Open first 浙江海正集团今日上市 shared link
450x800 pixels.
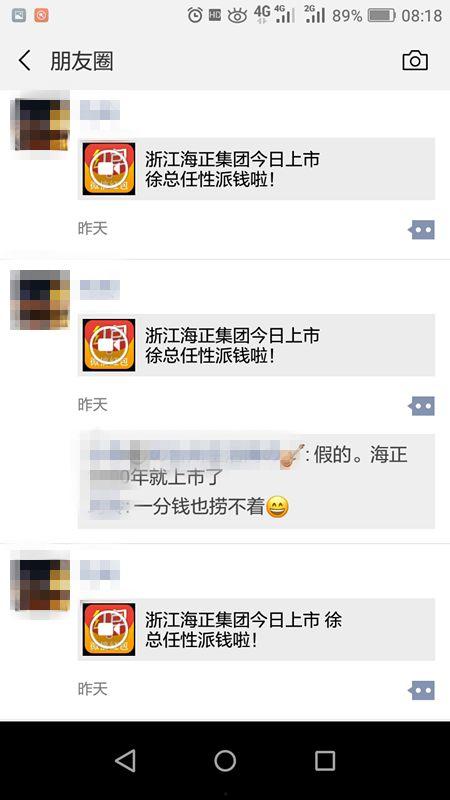257,169
